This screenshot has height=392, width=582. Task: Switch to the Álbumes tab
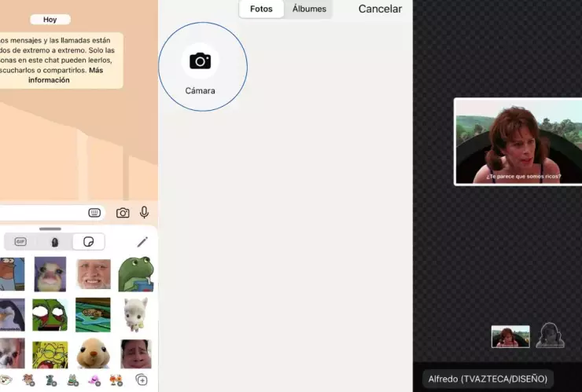[309, 9]
